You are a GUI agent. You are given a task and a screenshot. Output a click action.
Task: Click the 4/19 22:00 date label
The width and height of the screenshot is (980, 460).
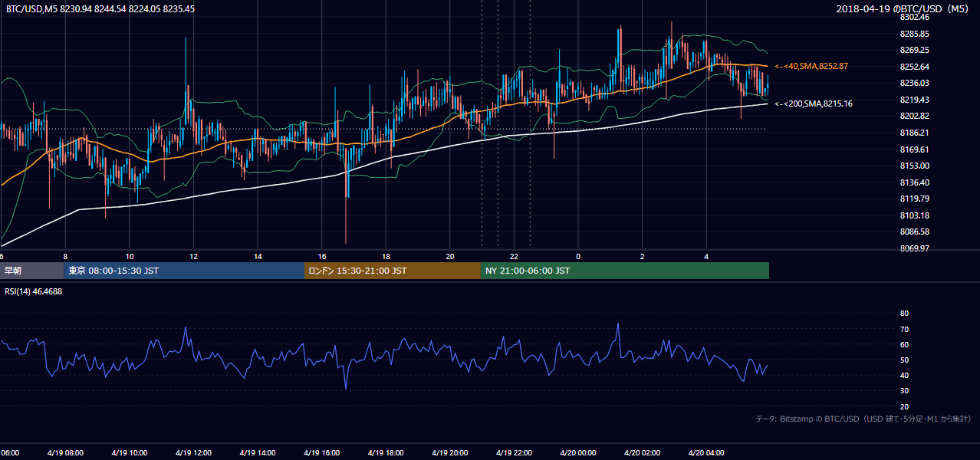513,453
